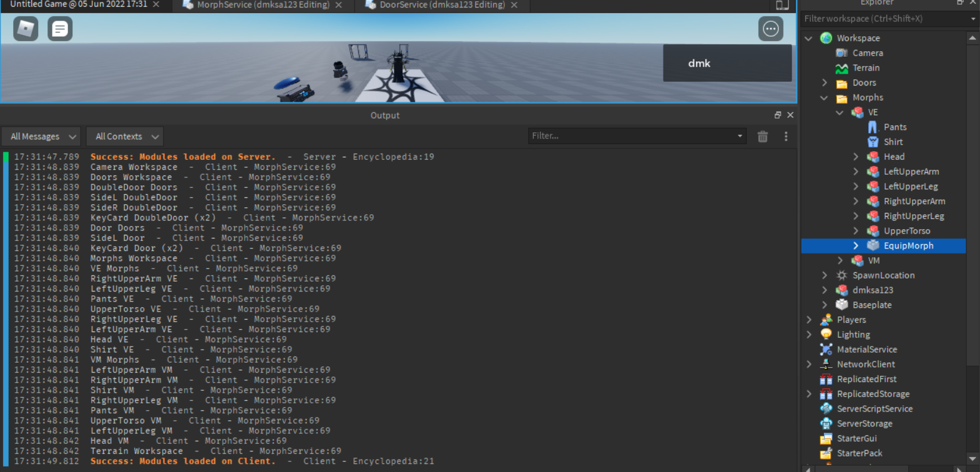Close the Untitled Game tab
980x472 pixels.
(156, 5)
